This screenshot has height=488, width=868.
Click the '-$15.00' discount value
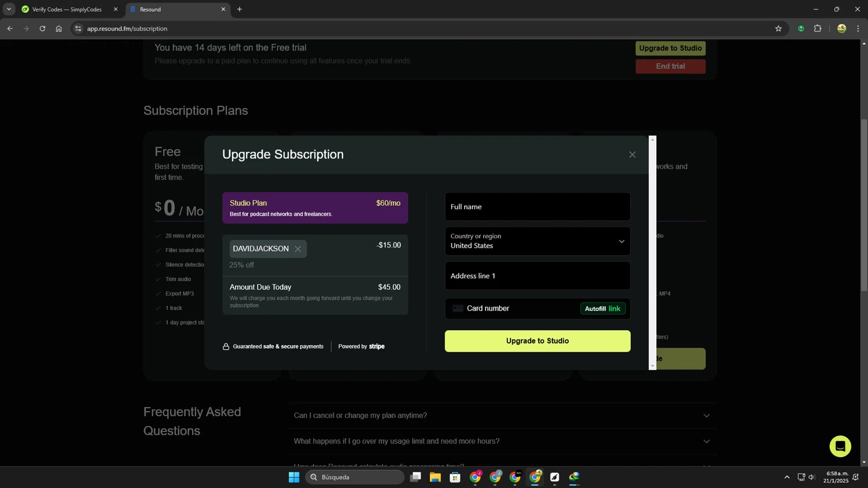coord(388,245)
